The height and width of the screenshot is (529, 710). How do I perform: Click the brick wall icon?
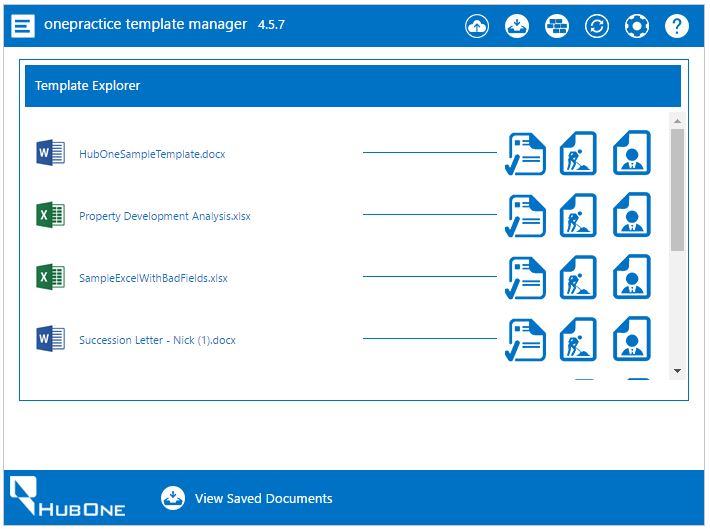click(x=556, y=26)
